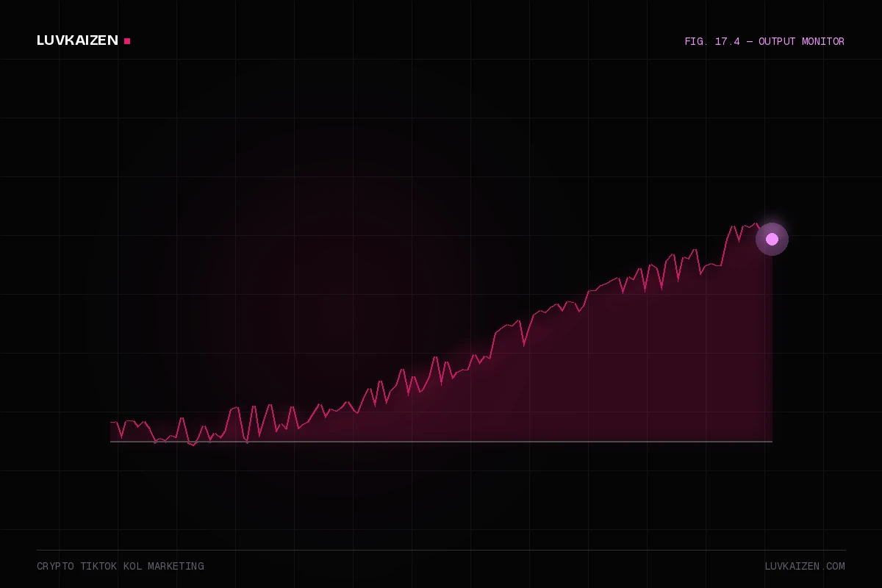Click the pink square beside LUVKAIZEN
The height and width of the screenshot is (588, 882).
point(127,41)
